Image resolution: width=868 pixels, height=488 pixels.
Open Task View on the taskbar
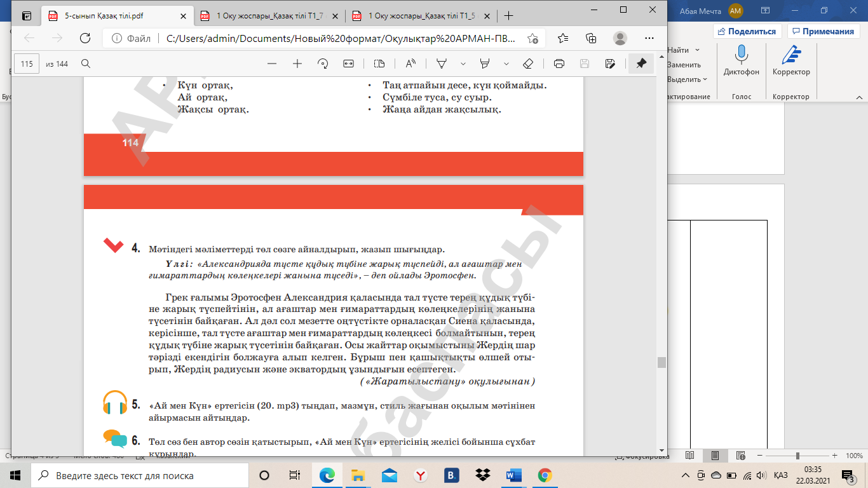click(294, 475)
